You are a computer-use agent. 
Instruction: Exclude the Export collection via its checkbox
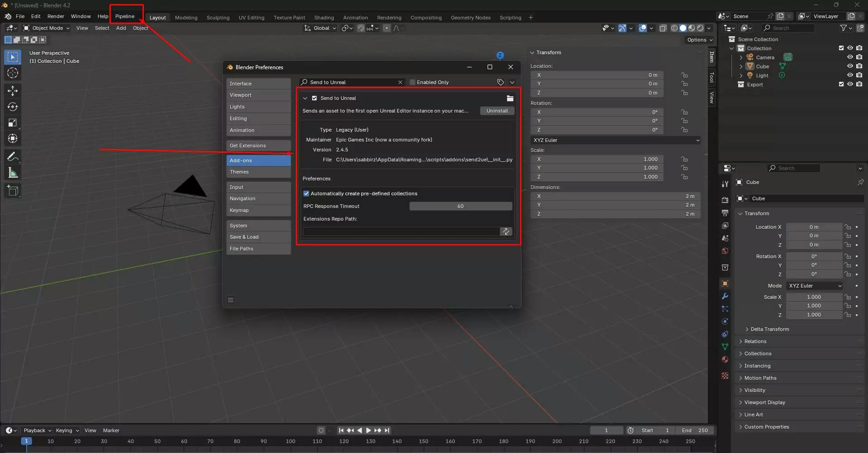[x=841, y=84]
